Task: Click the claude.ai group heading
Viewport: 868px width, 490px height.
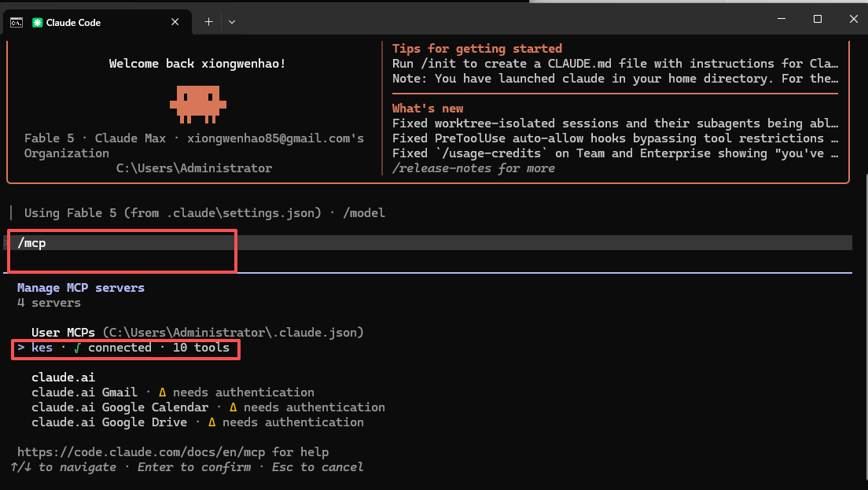Action: (x=63, y=378)
